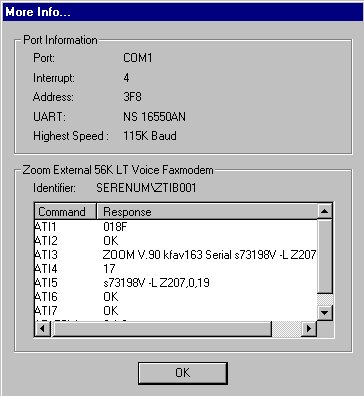Click the scroll right arrow of list
The width and height of the screenshot is (364, 396).
click(x=309, y=329)
